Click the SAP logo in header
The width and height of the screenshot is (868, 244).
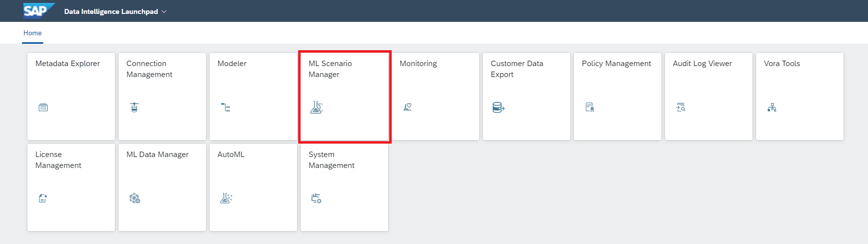[38, 10]
